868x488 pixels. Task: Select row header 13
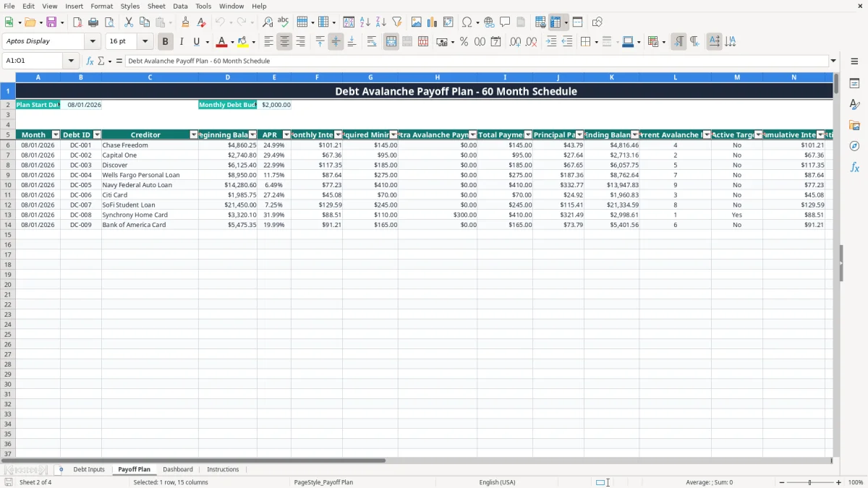coord(7,215)
